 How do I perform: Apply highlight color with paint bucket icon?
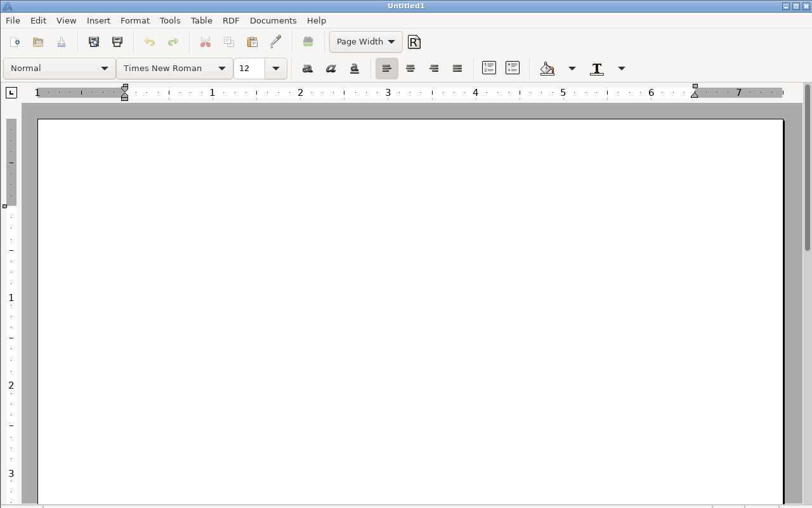[x=547, y=69]
